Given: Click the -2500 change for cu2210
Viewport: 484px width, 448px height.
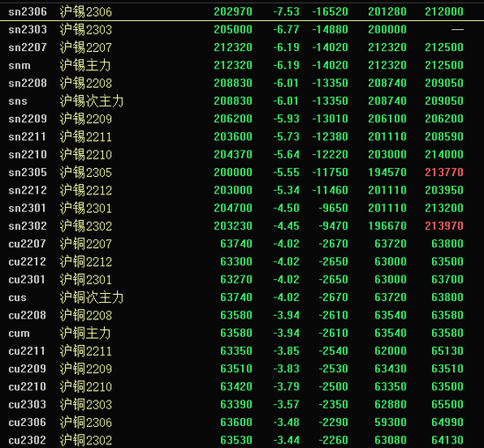Looking at the screenshot, I should 334,386.
